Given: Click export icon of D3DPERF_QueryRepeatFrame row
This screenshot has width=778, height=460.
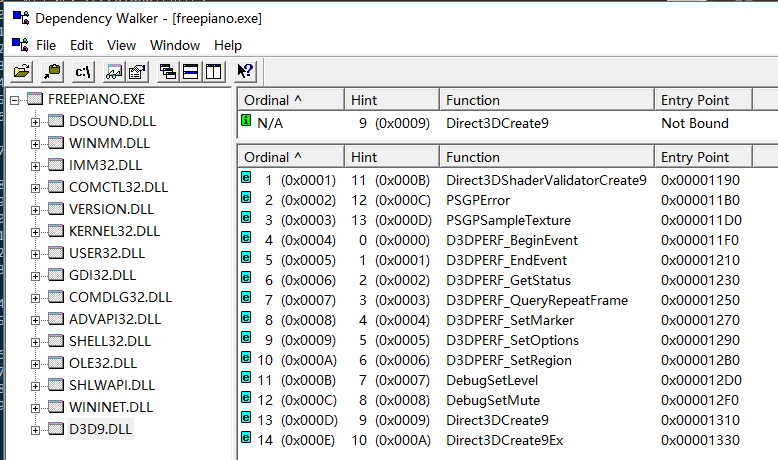Looking at the screenshot, I should tap(246, 297).
